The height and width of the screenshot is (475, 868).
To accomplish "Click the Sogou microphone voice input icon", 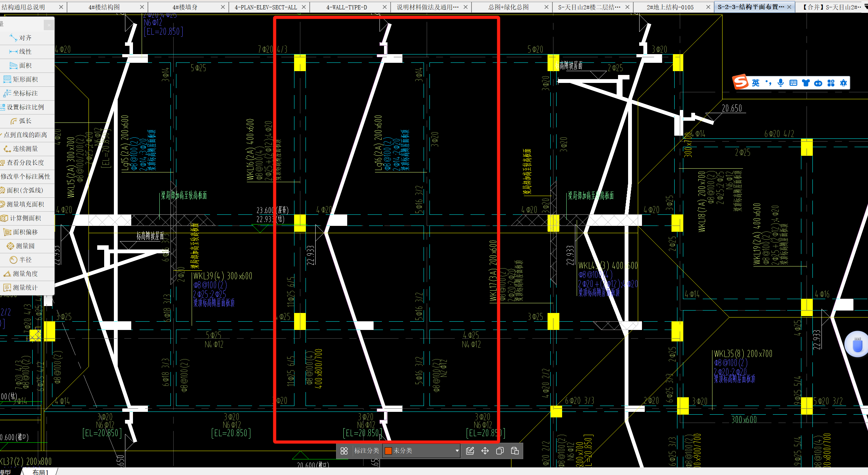I will click(x=781, y=83).
